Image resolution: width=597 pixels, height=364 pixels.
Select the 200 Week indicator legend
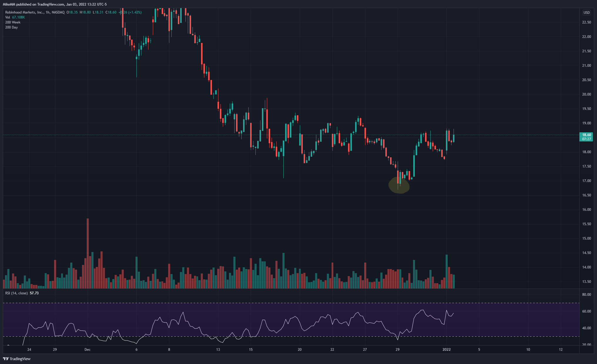[13, 22]
